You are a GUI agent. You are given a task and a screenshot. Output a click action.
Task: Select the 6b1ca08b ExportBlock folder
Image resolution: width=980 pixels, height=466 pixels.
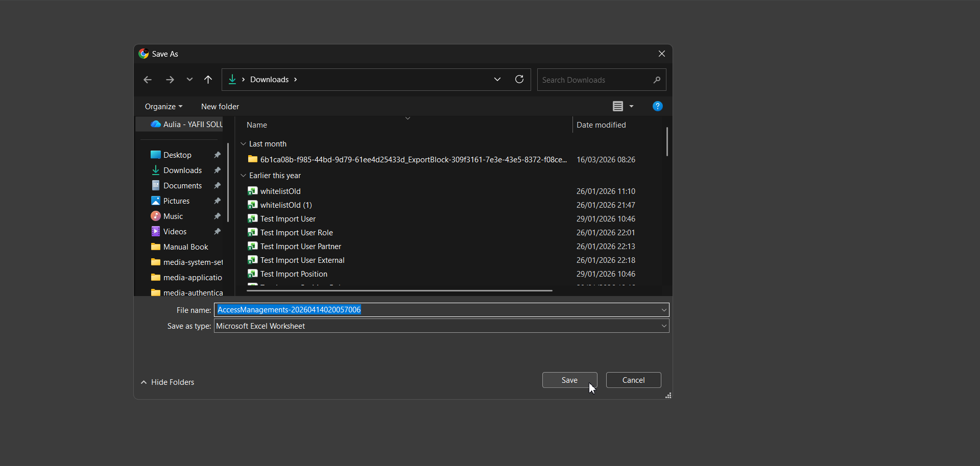click(407, 159)
